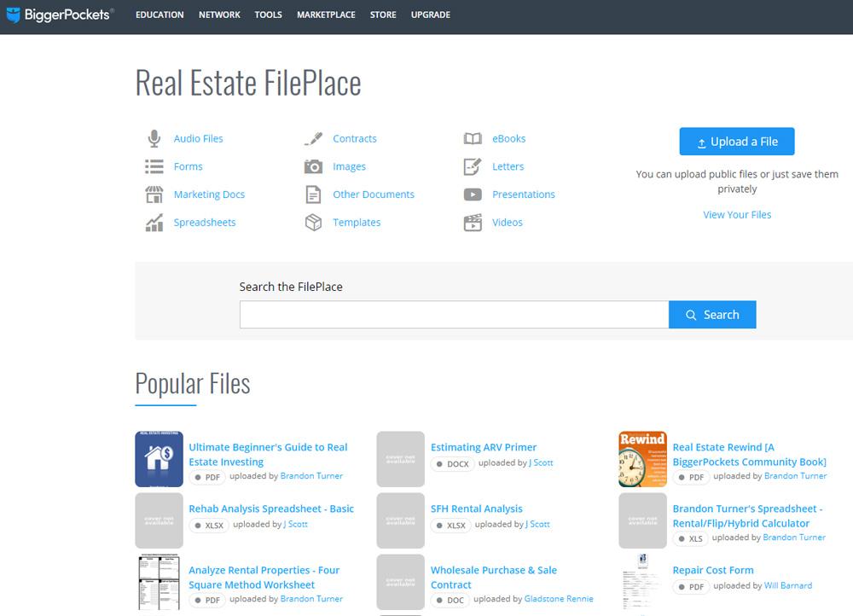Viewport: 853px width, 616px height.
Task: Click J Scott under SFH Rental Analysis
Action: pos(537,524)
